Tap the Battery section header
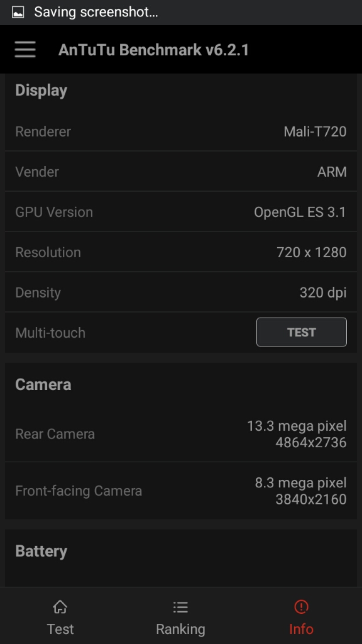 tap(41, 551)
